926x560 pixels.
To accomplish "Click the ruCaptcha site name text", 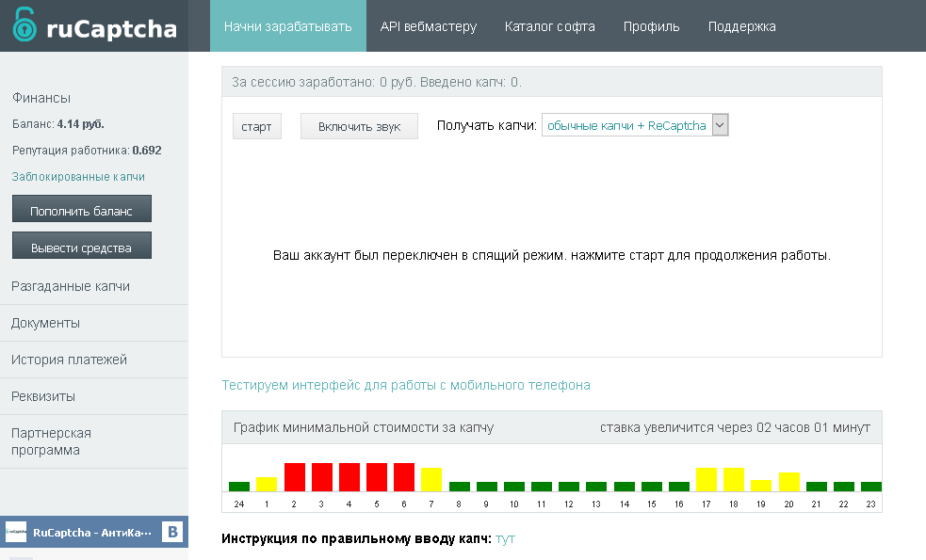I will (111, 28).
